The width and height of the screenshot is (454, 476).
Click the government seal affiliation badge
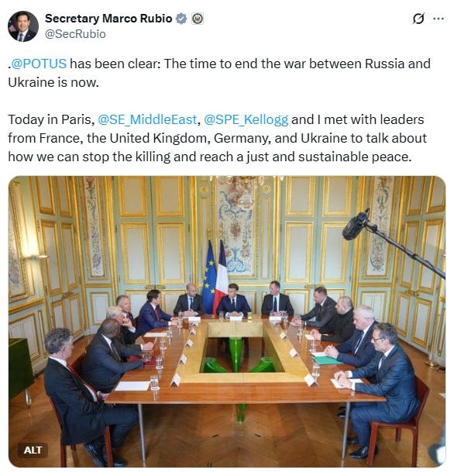[198, 19]
